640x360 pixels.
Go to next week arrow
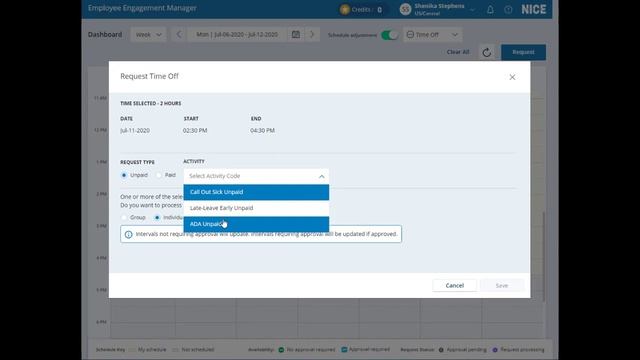tap(312, 35)
